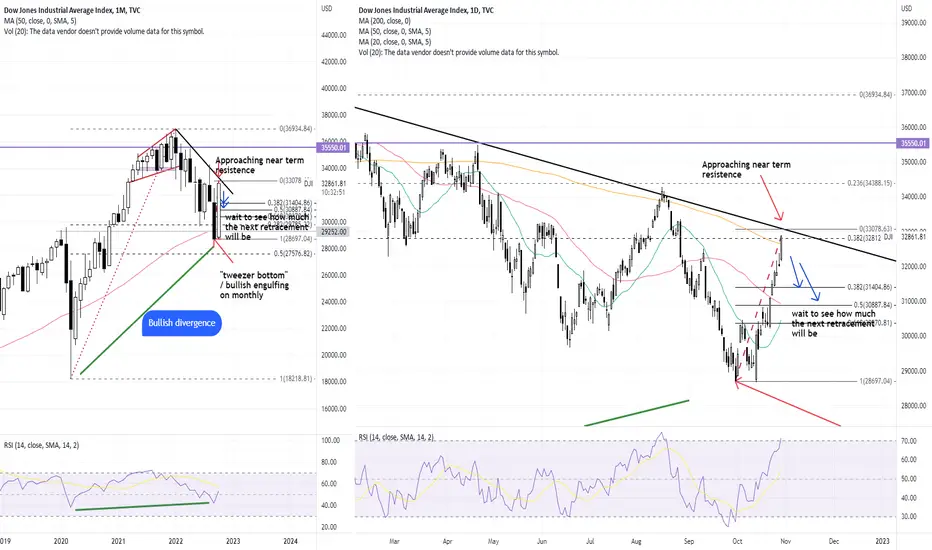Select Fibonacci label 0(33078.63) on daily chart
Viewport: 932px width, 550px height.
876,228
